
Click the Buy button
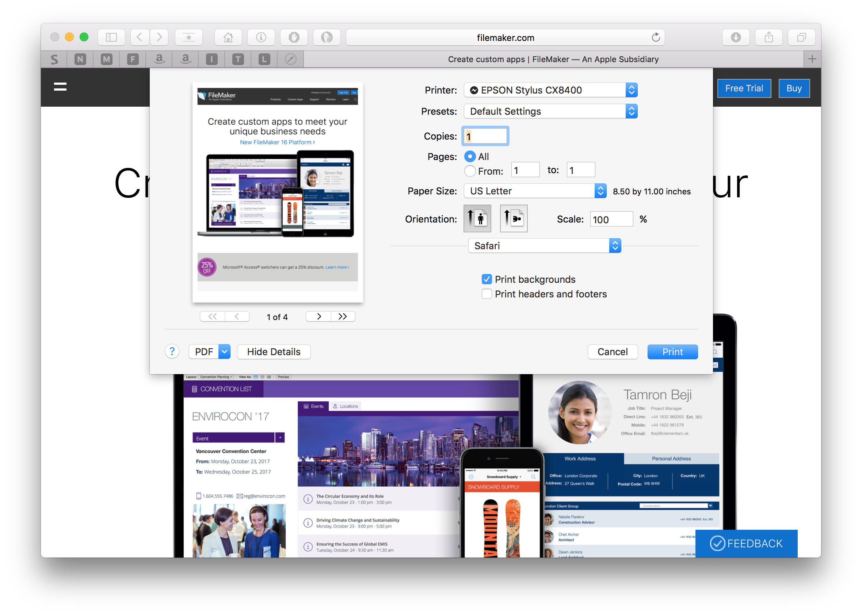click(794, 88)
